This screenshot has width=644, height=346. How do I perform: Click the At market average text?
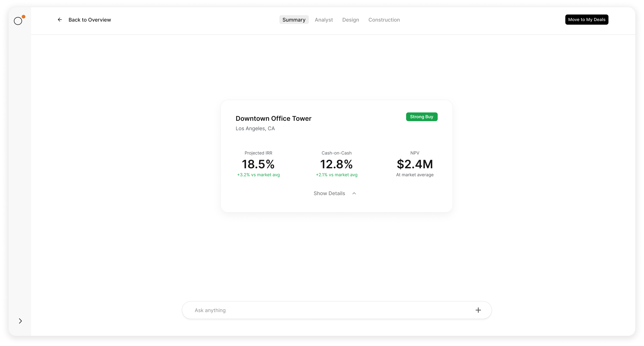coord(415,175)
